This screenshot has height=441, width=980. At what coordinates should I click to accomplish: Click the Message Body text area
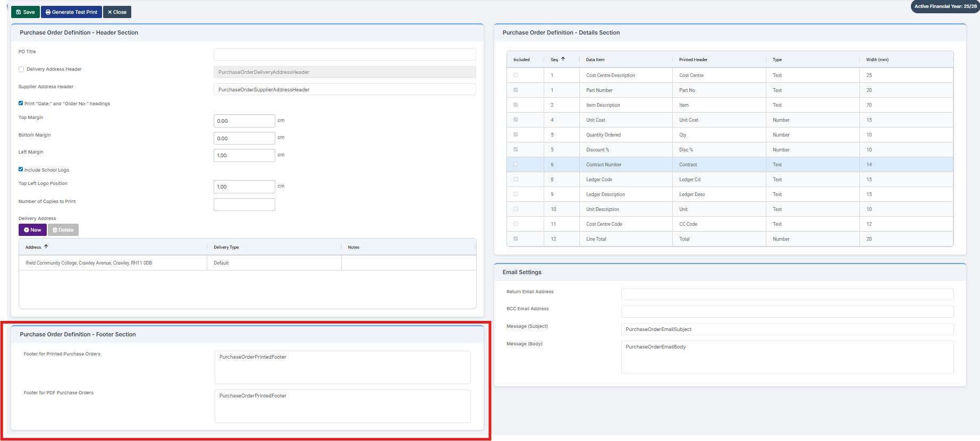(x=787, y=357)
